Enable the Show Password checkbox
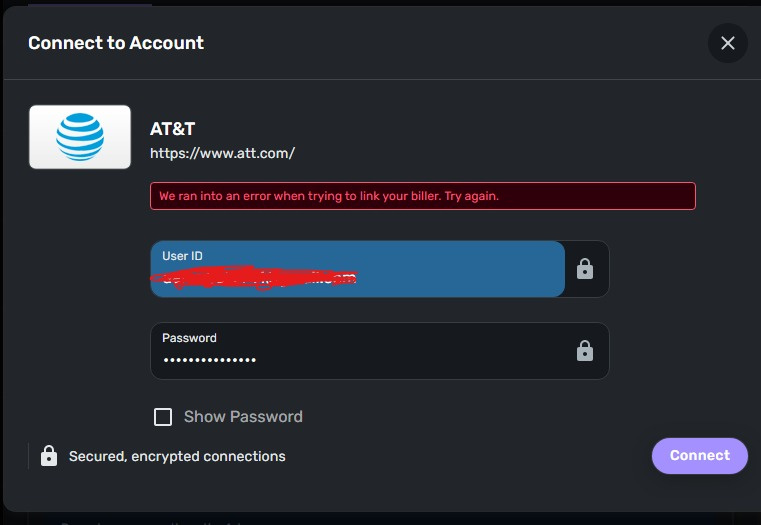 point(163,416)
